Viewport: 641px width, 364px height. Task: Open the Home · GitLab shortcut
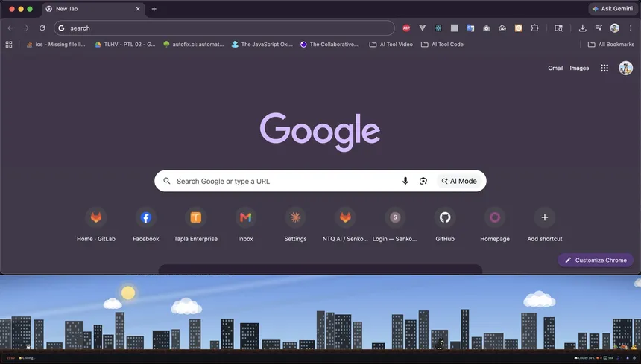click(x=96, y=225)
